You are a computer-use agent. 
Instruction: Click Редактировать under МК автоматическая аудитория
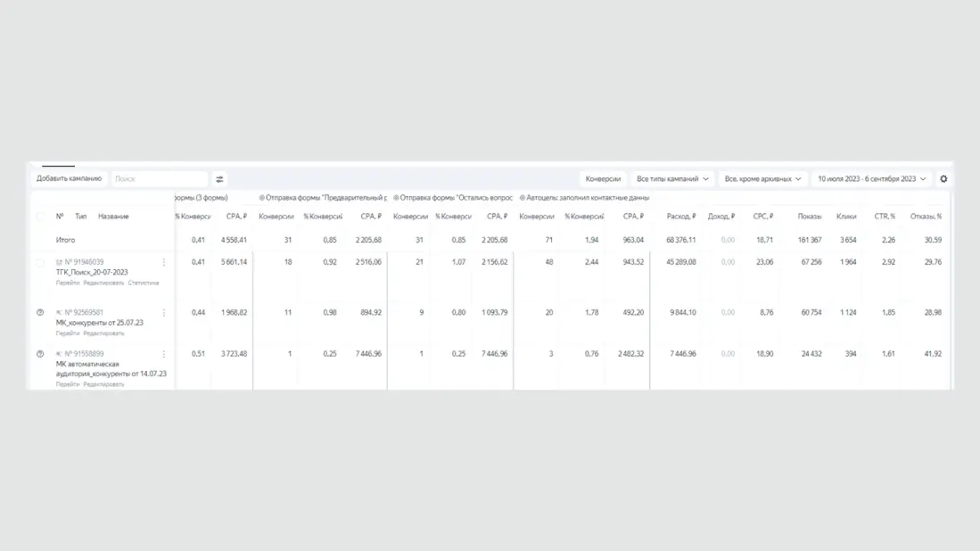[x=103, y=384]
